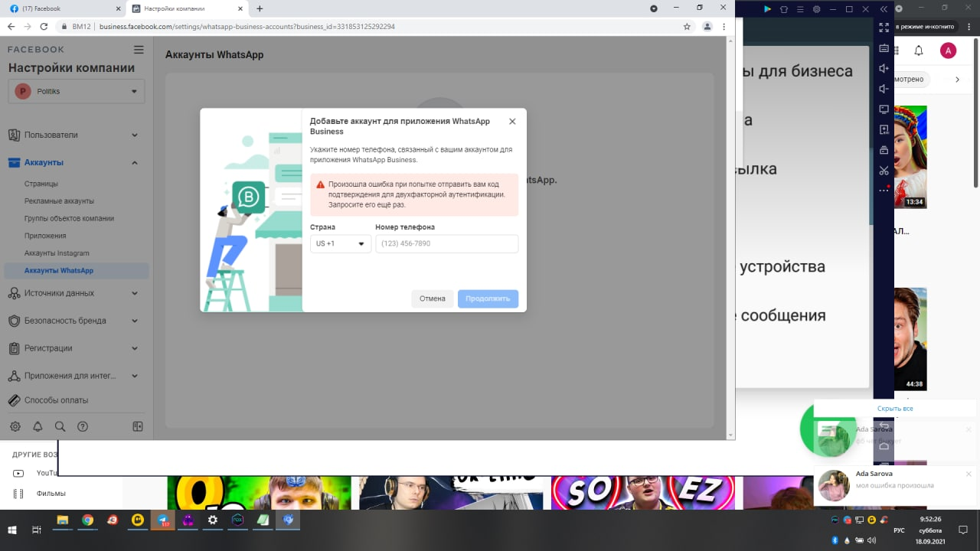The height and width of the screenshot is (551, 980).
Task: Click the address bar URL
Action: pyautogui.click(x=247, y=26)
